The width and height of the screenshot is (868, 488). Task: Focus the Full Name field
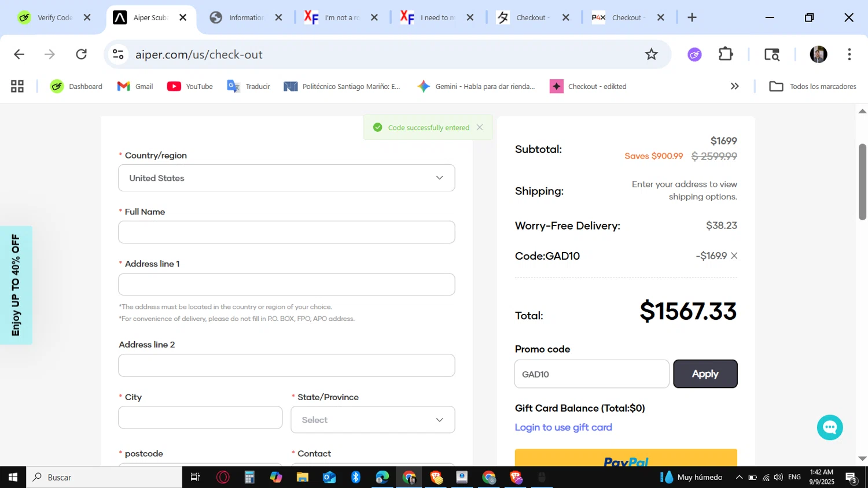pyautogui.click(x=286, y=232)
